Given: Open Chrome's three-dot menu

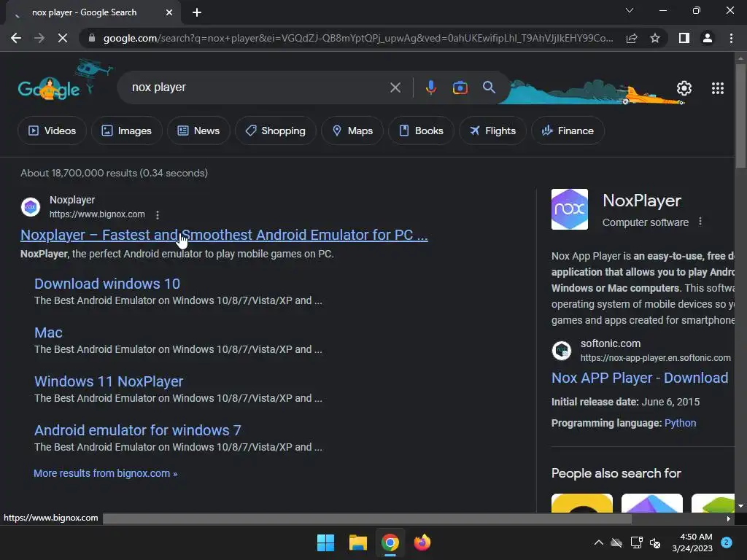Looking at the screenshot, I should tap(731, 38).
